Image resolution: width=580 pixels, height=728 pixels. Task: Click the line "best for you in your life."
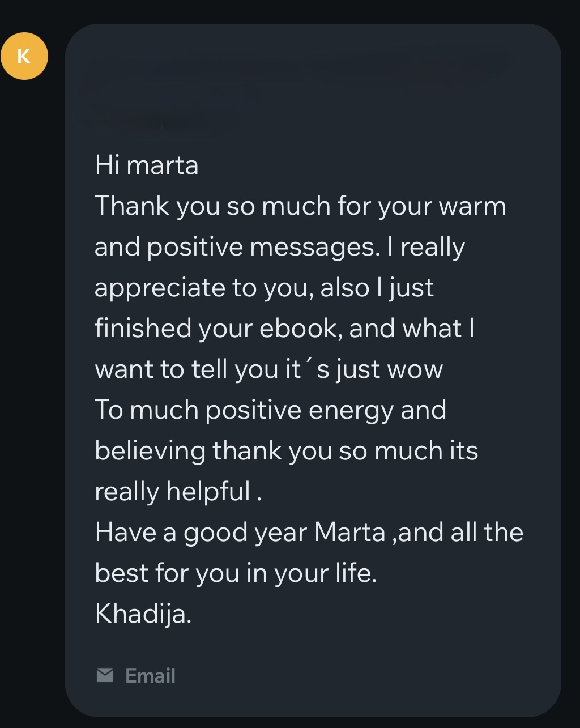click(236, 573)
